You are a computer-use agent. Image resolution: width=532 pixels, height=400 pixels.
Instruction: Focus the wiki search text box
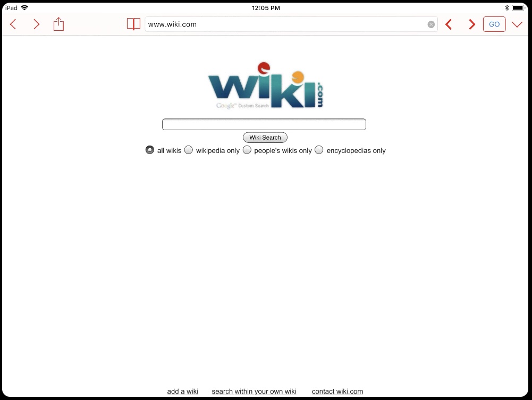[264, 124]
